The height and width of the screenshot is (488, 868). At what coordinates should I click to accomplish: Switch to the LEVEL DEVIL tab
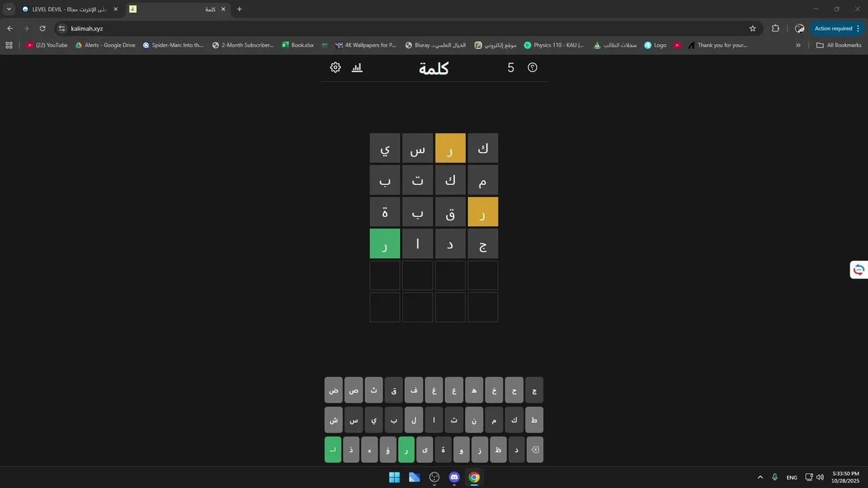(x=70, y=9)
